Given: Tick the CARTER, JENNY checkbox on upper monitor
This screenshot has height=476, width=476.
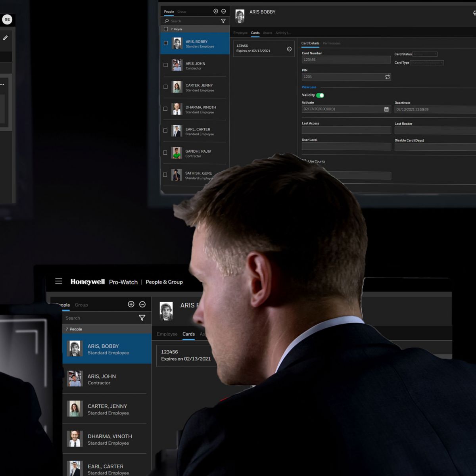Looking at the screenshot, I should pyautogui.click(x=165, y=86).
